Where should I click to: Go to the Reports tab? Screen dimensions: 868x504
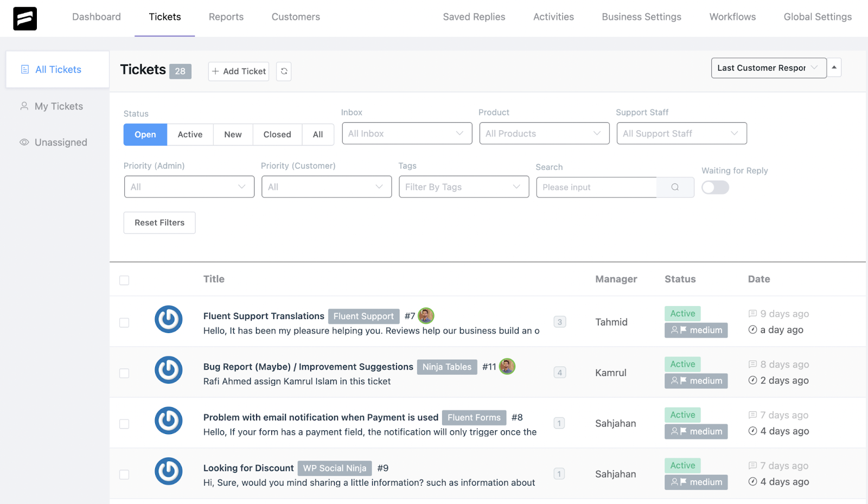226,17
